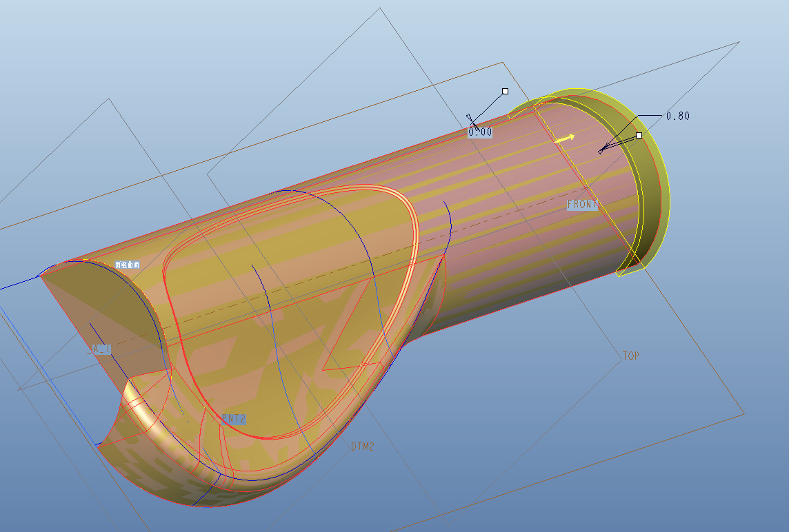Click the 0.80 dimension value
Screen dimensions: 789x532
678,116
